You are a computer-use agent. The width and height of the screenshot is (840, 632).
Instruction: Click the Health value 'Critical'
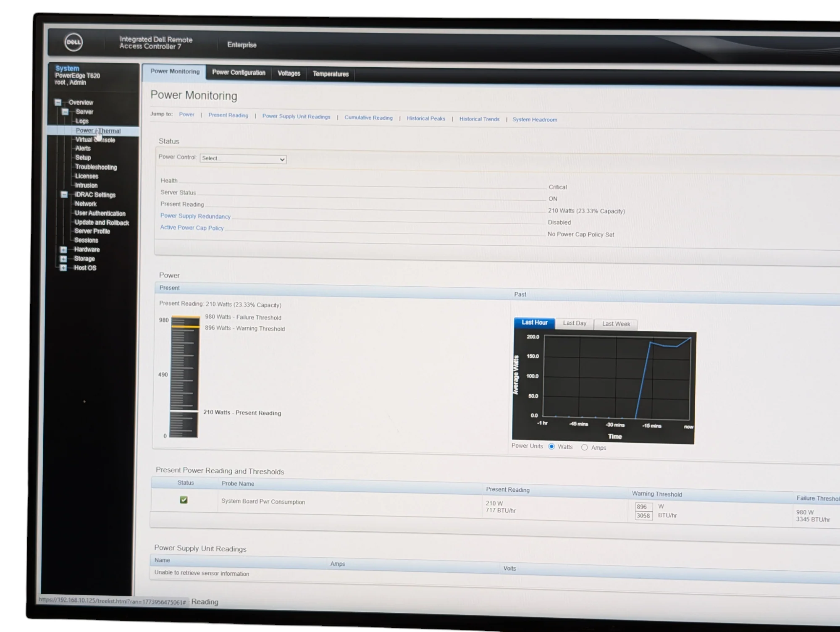[557, 187]
